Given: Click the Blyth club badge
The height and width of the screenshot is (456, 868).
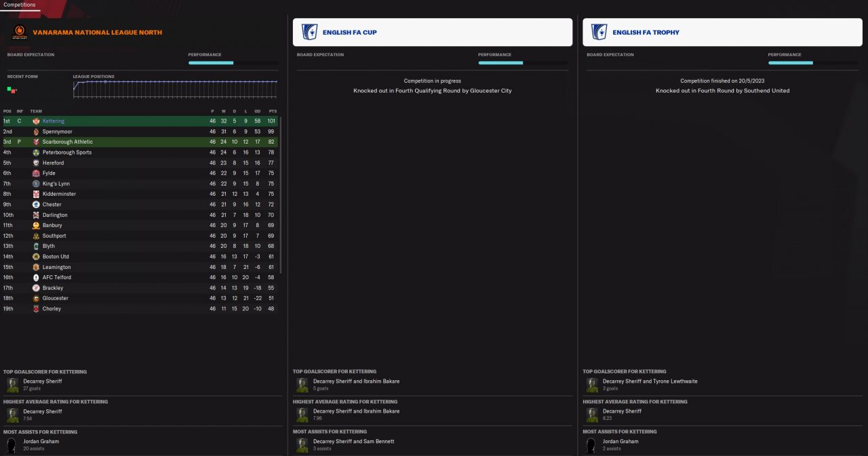Looking at the screenshot, I should 36,246.
